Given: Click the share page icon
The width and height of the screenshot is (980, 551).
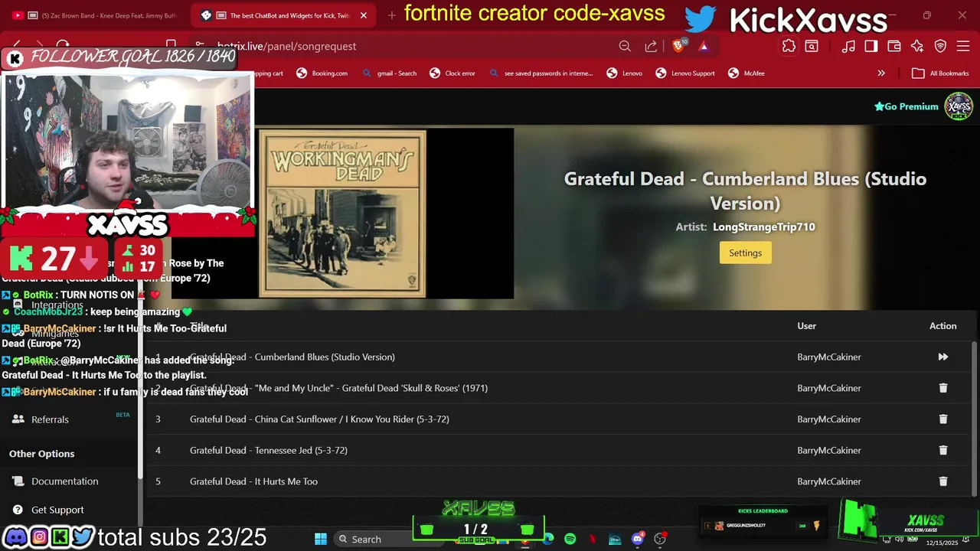Looking at the screenshot, I should click(x=651, y=46).
